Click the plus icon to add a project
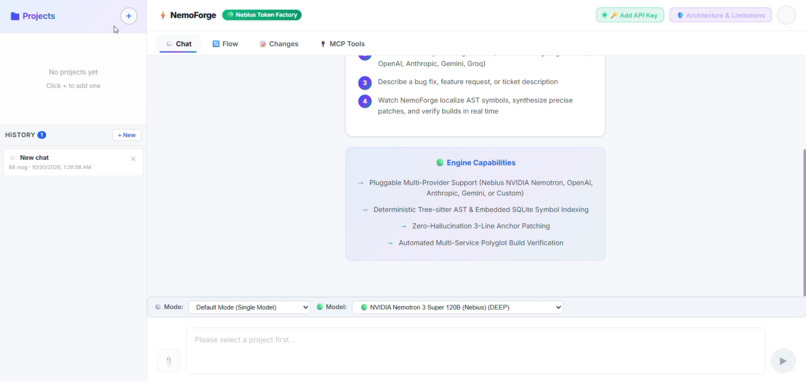 pos(129,16)
